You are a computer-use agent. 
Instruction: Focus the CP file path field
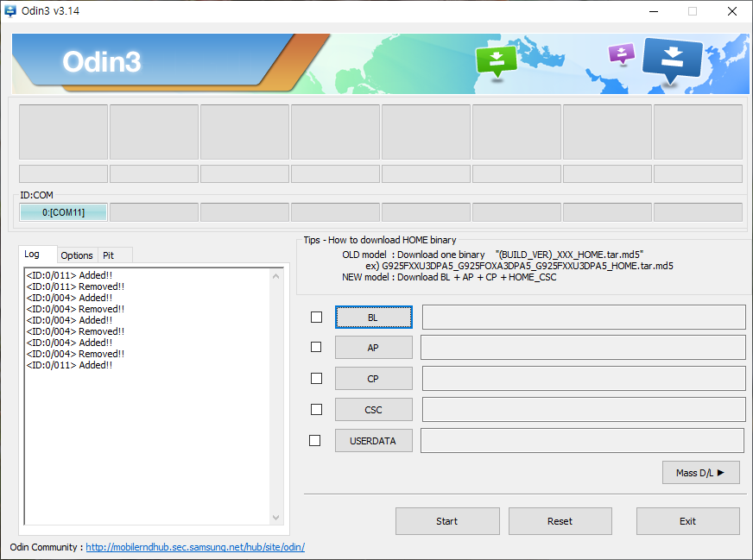point(584,379)
